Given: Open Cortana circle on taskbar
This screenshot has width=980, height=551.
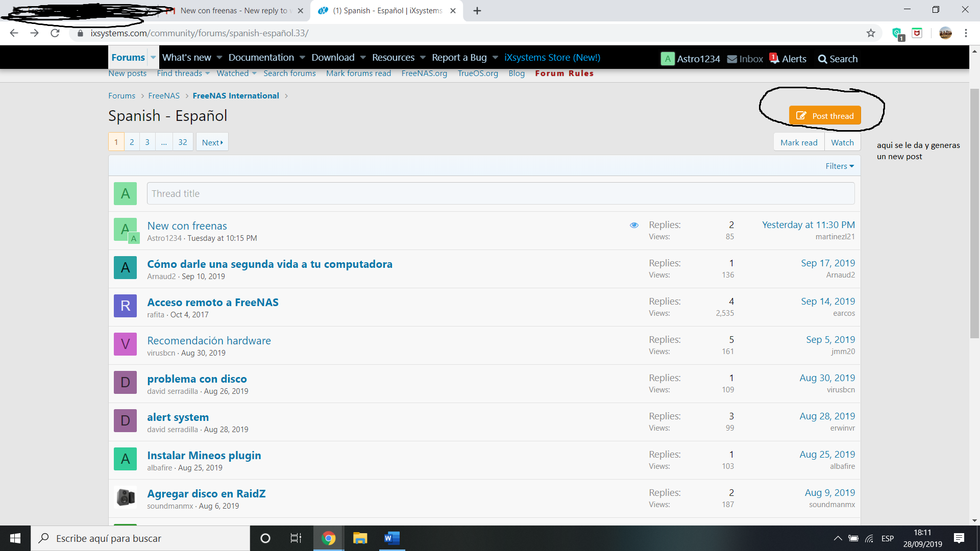Looking at the screenshot, I should [265, 538].
